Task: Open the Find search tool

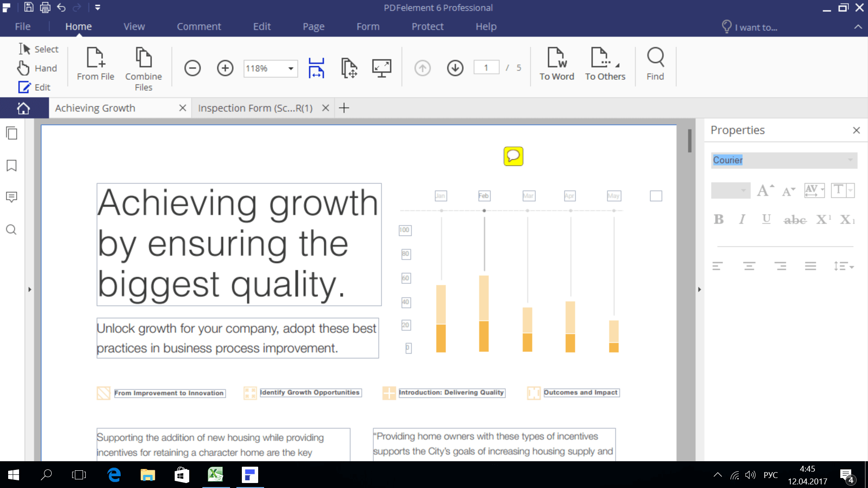Action: pyautogui.click(x=655, y=65)
